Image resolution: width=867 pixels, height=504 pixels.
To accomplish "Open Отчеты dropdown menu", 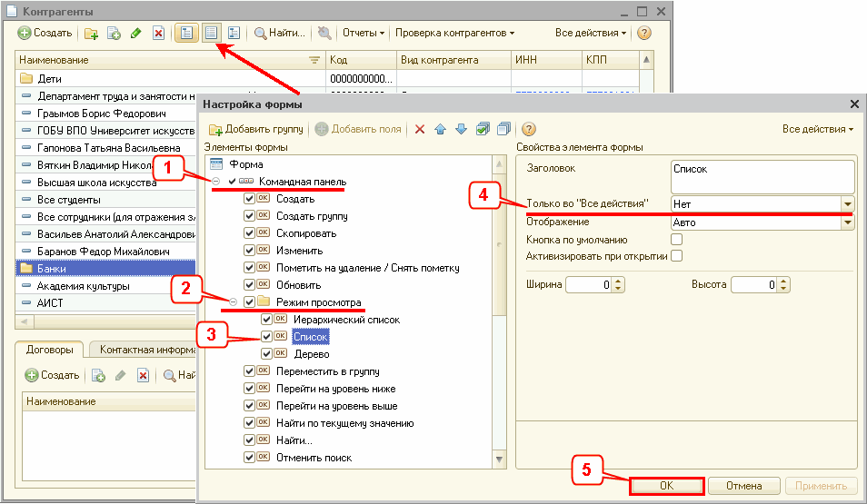I will pyautogui.click(x=364, y=34).
